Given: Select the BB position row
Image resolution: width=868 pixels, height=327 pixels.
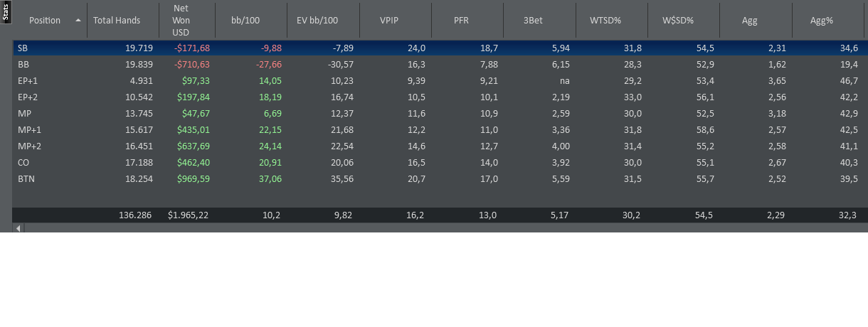Looking at the screenshot, I should click(x=440, y=64).
